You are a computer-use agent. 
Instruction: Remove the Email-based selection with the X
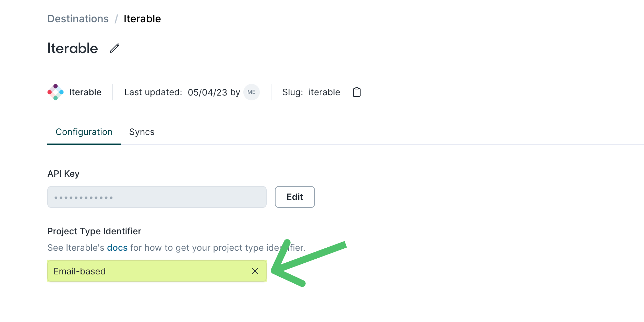pos(255,271)
